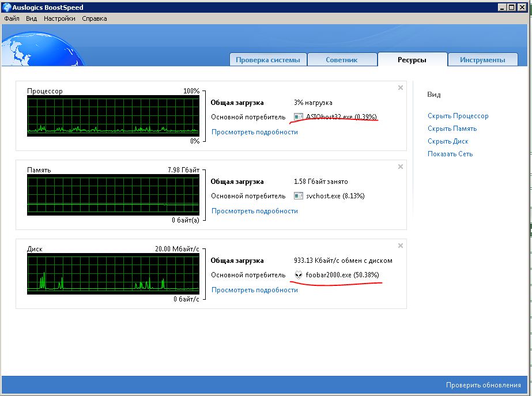Click the Скрыть Диск link

click(x=448, y=141)
